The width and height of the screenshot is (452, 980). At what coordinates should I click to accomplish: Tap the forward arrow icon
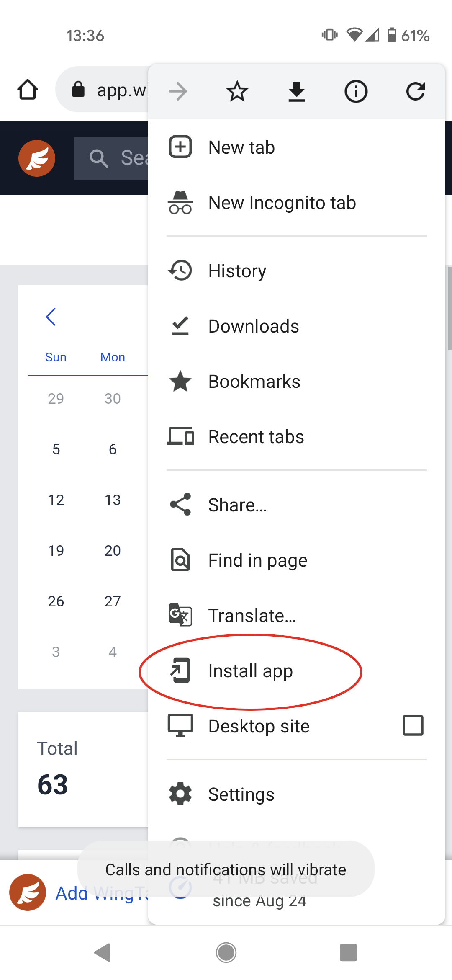point(178,91)
